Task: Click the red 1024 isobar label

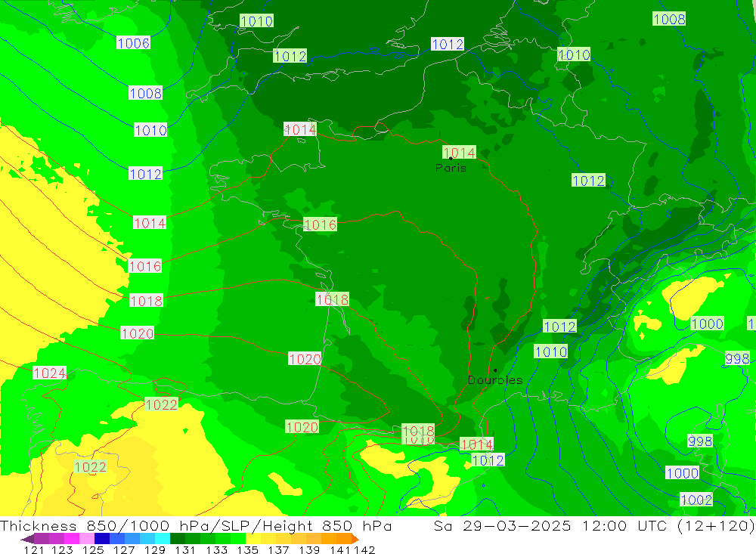Action: click(50, 373)
